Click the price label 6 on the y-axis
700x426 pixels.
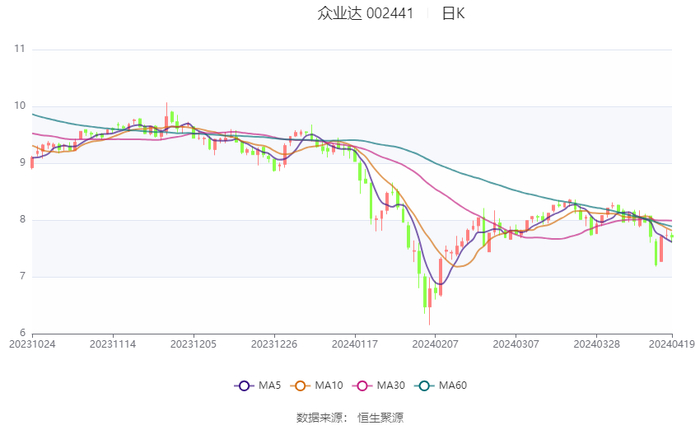[22, 333]
